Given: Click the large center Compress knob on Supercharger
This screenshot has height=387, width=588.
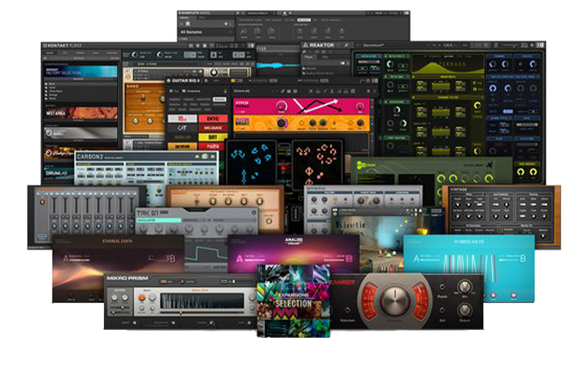Looking at the screenshot, I should 394,300.
